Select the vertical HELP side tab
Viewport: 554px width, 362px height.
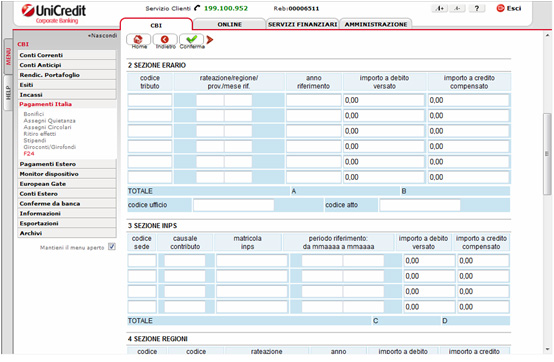[8, 93]
